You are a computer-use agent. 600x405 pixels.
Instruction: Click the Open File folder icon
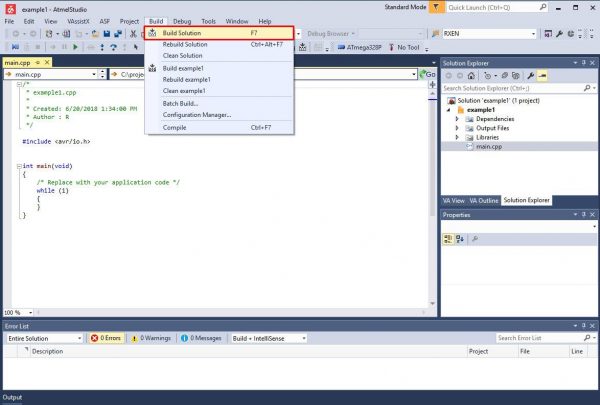pos(95,34)
